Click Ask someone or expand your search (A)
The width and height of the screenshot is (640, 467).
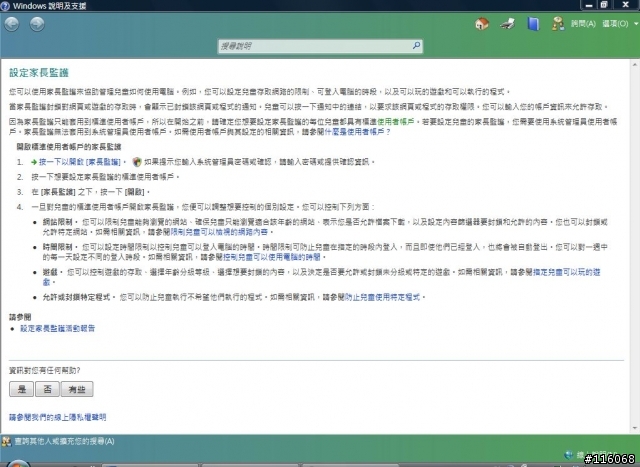coord(64,441)
